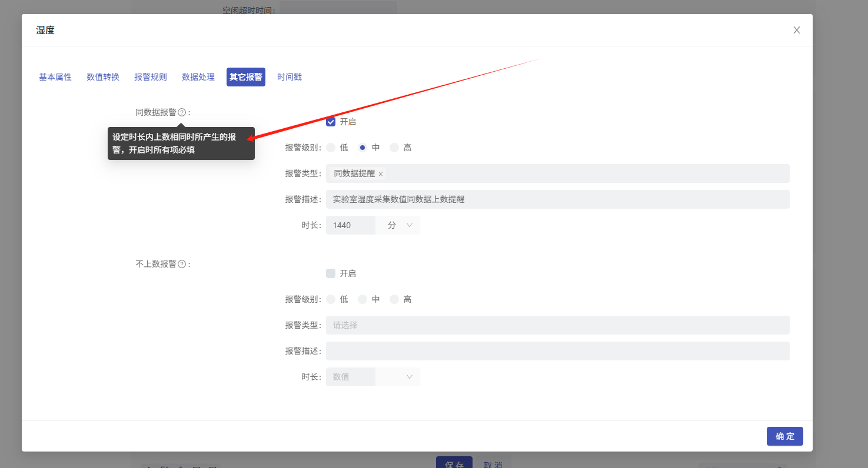The image size is (868, 468).
Task: Open the 数据处理 tab
Action: pos(198,76)
